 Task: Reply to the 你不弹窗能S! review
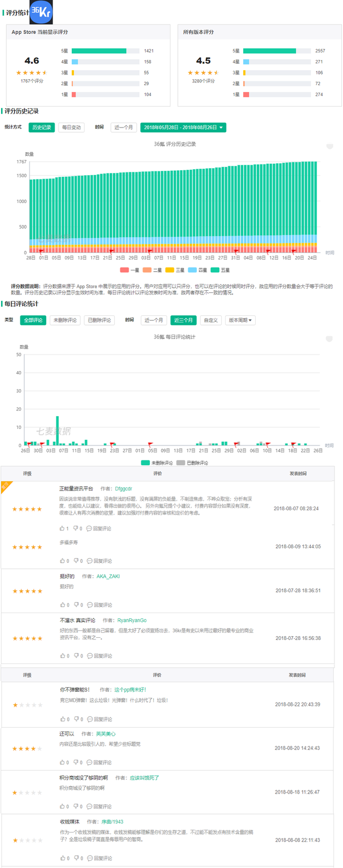pyautogui.click(x=100, y=719)
